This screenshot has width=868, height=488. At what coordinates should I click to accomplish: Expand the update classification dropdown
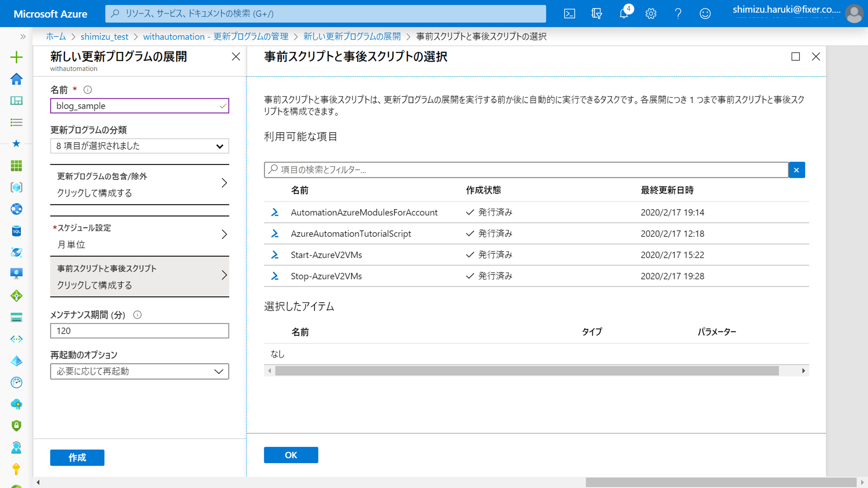[139, 146]
